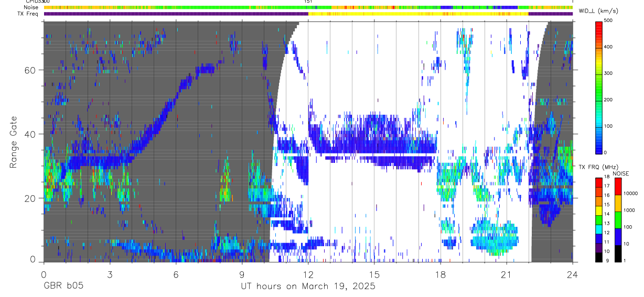Click the blue segment of the NOISE colorbar
644x297 pixels.
coord(618,237)
